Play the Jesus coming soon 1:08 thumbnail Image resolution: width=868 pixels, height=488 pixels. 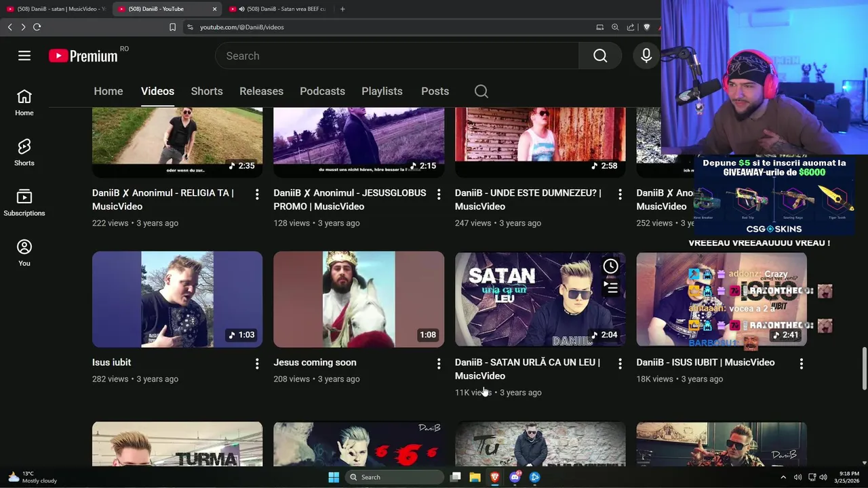click(x=359, y=299)
